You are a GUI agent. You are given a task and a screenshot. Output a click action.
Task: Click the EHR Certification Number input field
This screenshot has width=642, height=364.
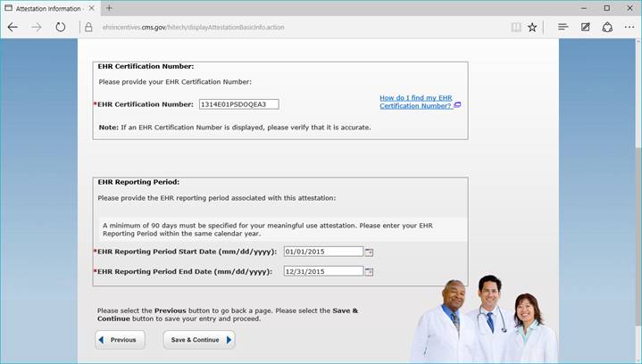(x=238, y=104)
